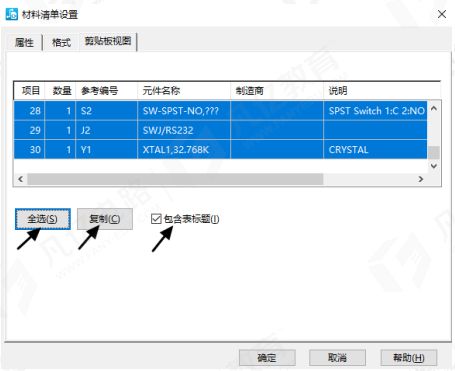This screenshot has width=455, height=371.
Task: Click the 全选(S) button
Action: click(43, 219)
